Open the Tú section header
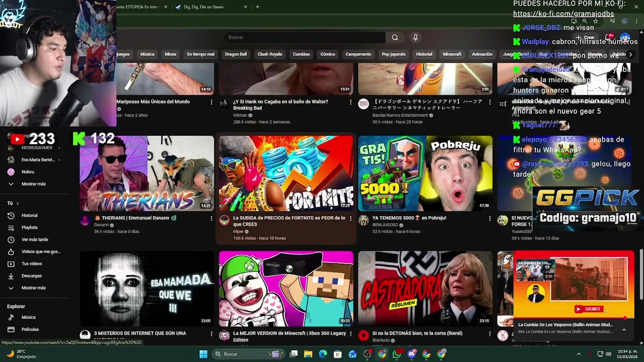 pos(13,203)
